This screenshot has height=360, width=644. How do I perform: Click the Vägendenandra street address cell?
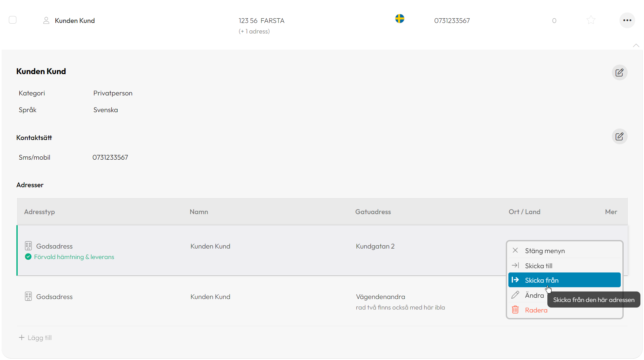pyautogui.click(x=381, y=297)
